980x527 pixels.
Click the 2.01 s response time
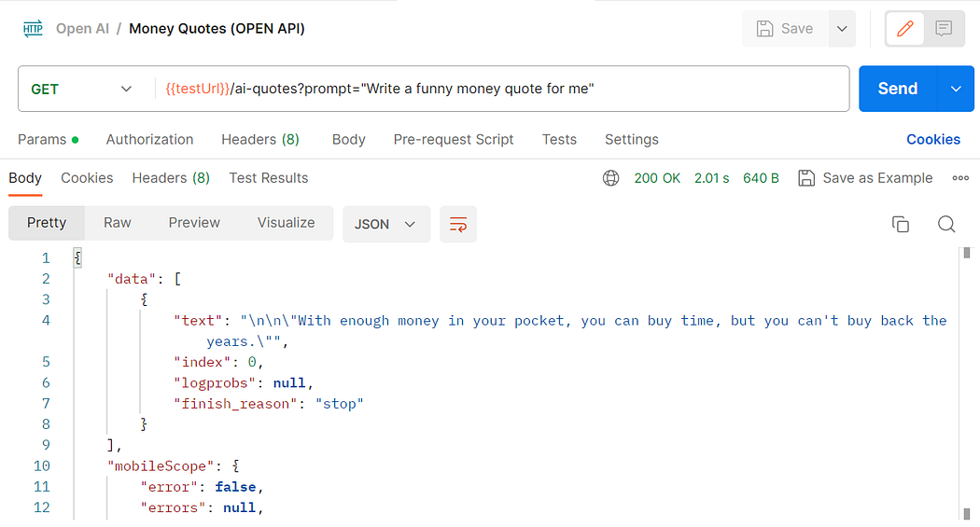[x=711, y=178]
